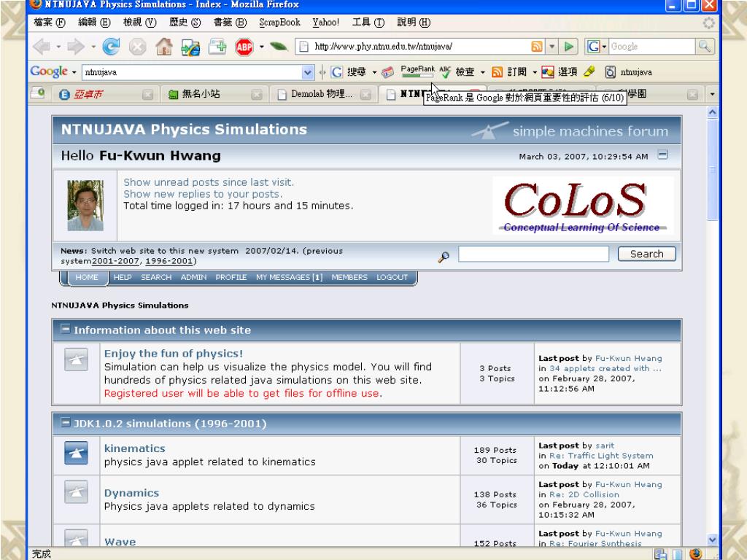Screen dimensions: 747x560
Task: Click the Firefox URL address field
Action: pyautogui.click(x=421, y=46)
